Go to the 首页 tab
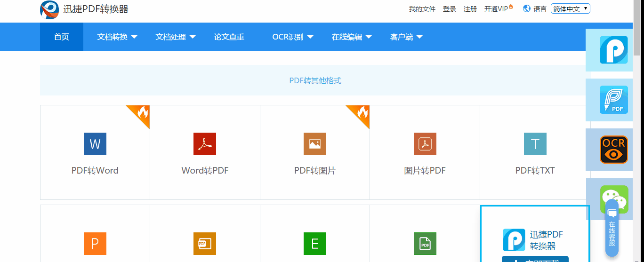 pyautogui.click(x=62, y=37)
